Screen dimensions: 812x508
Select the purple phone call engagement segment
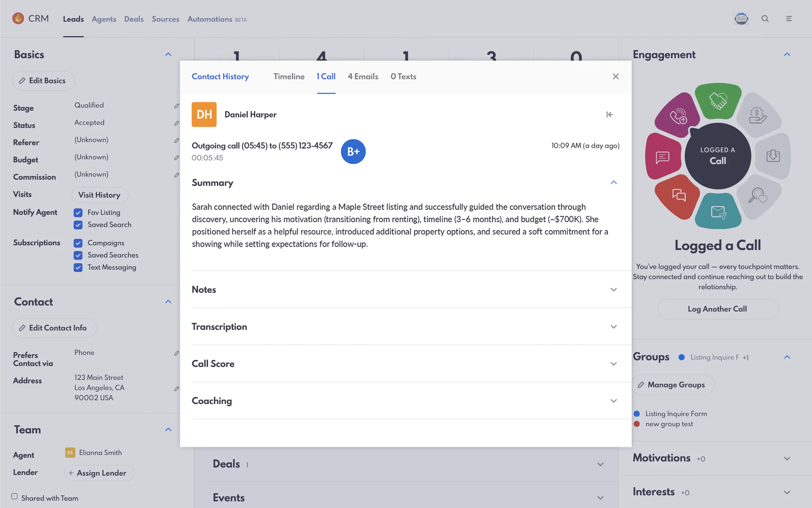tap(678, 116)
